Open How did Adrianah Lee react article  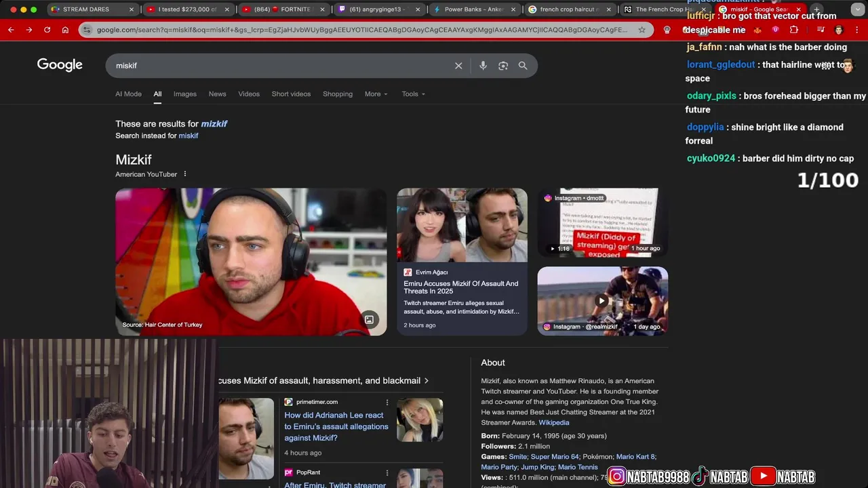tap(336, 426)
